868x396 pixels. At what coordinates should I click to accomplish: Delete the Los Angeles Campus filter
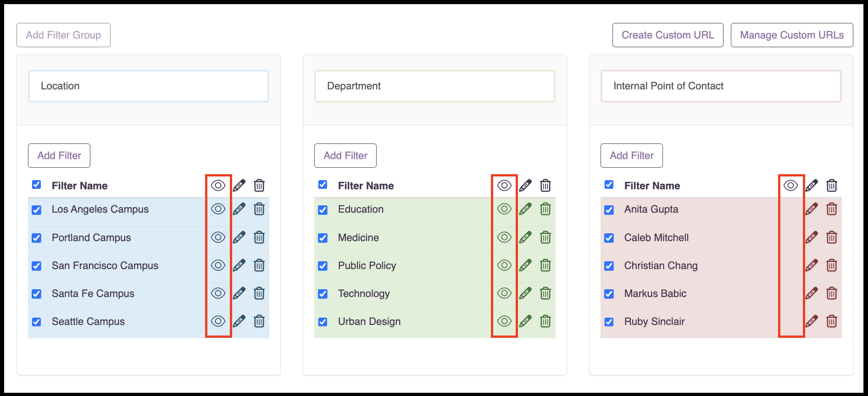point(259,209)
